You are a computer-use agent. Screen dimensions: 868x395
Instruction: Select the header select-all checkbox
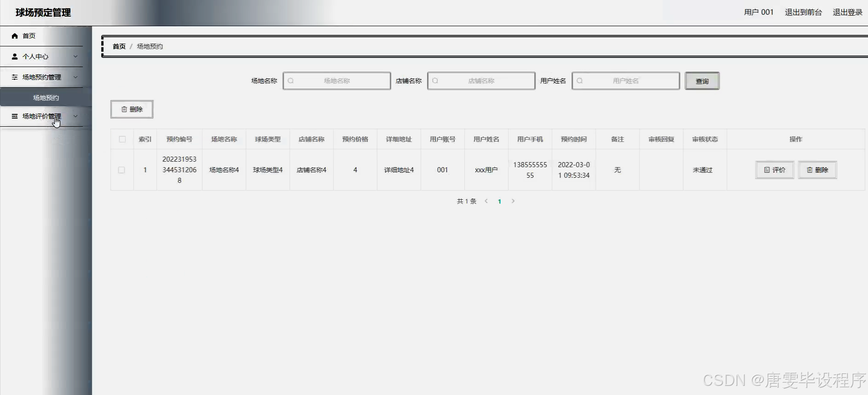(x=122, y=139)
